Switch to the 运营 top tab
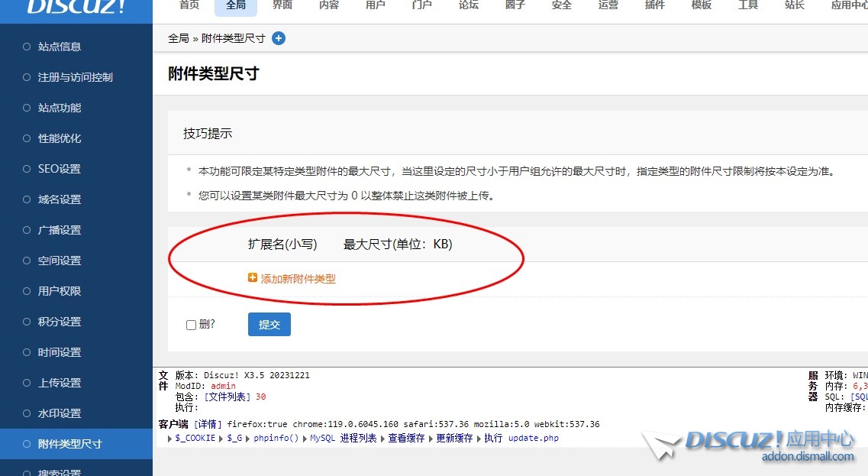Screen dimensions: 868x476 click(608, 5)
